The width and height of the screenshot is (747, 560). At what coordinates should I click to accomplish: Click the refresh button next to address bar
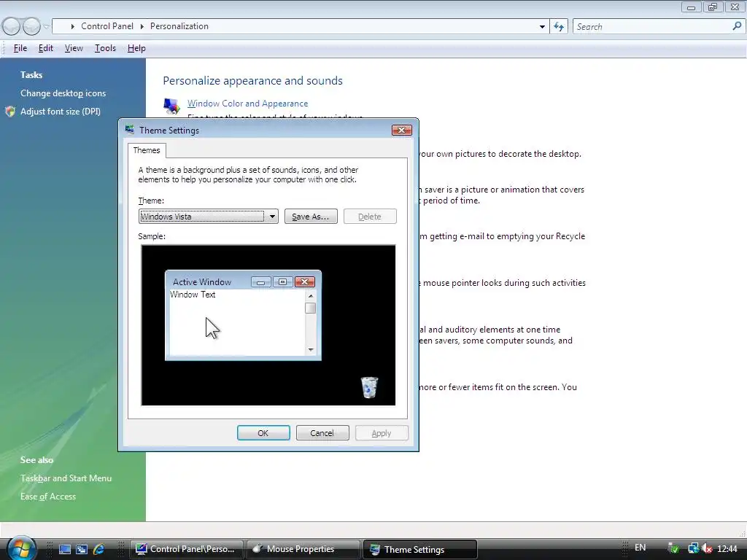click(559, 27)
